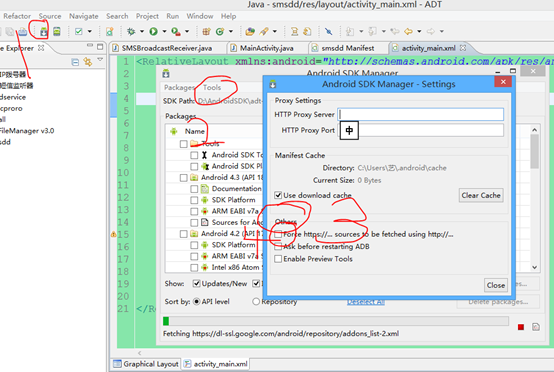Enable Ask before restarting ADB
Image resolution: width=554 pixels, height=372 pixels.
pos(278,247)
